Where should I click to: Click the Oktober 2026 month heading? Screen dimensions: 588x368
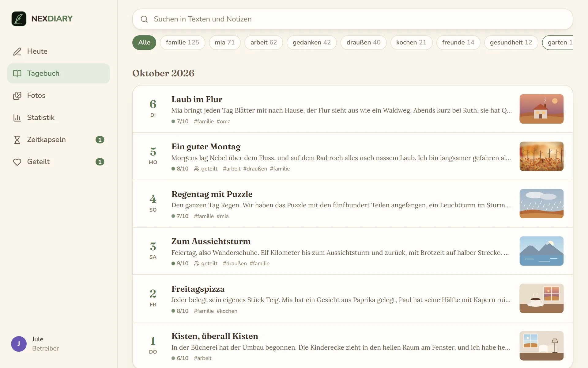click(x=163, y=73)
